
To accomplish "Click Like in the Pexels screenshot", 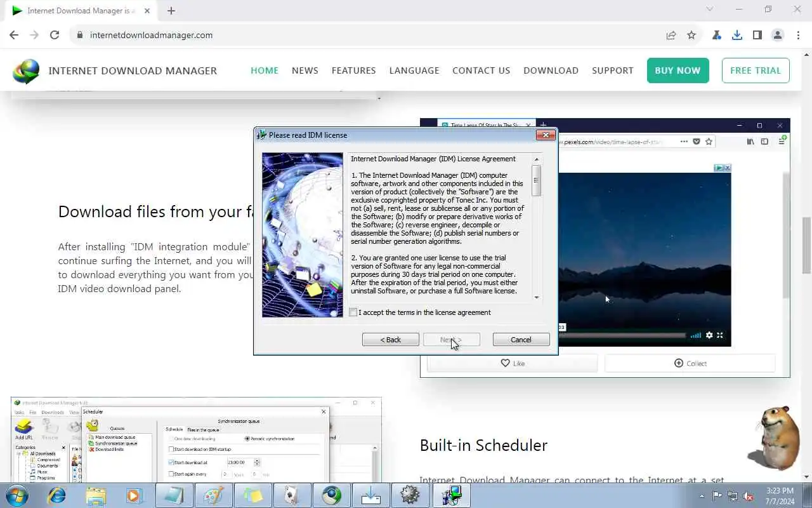I will point(513,363).
